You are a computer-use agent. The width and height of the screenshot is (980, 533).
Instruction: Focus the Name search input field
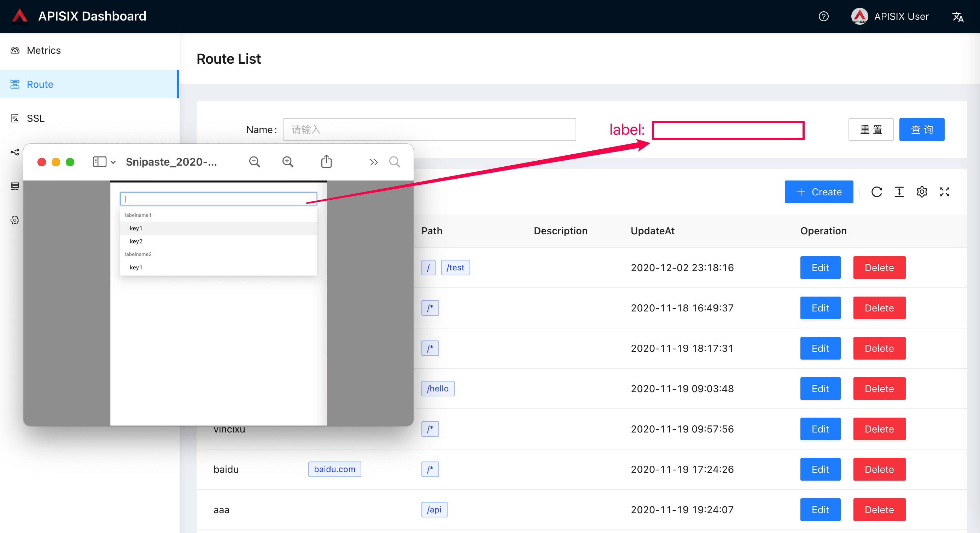pyautogui.click(x=429, y=130)
